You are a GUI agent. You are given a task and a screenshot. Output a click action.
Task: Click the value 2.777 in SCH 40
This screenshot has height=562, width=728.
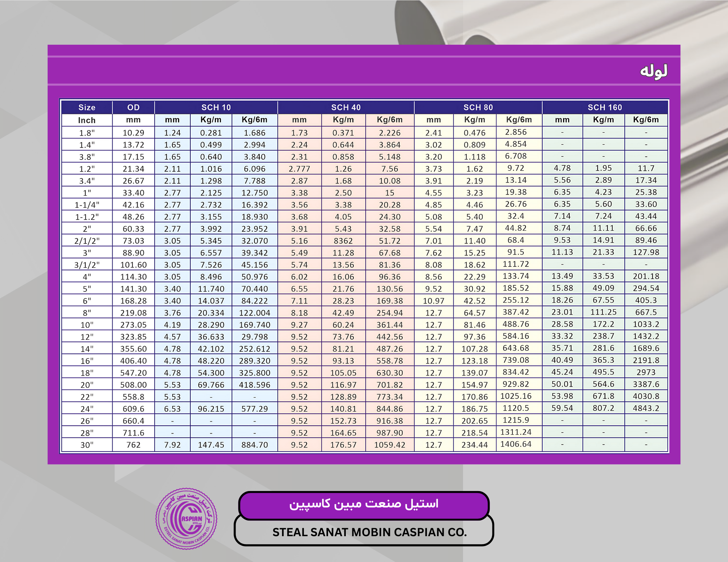point(299,169)
